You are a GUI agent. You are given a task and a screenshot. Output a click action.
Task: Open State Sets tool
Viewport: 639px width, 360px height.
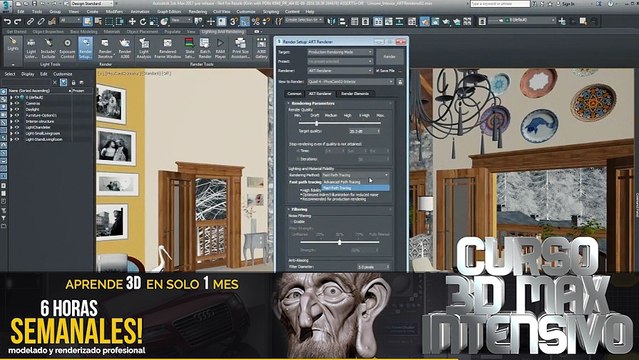point(189,49)
